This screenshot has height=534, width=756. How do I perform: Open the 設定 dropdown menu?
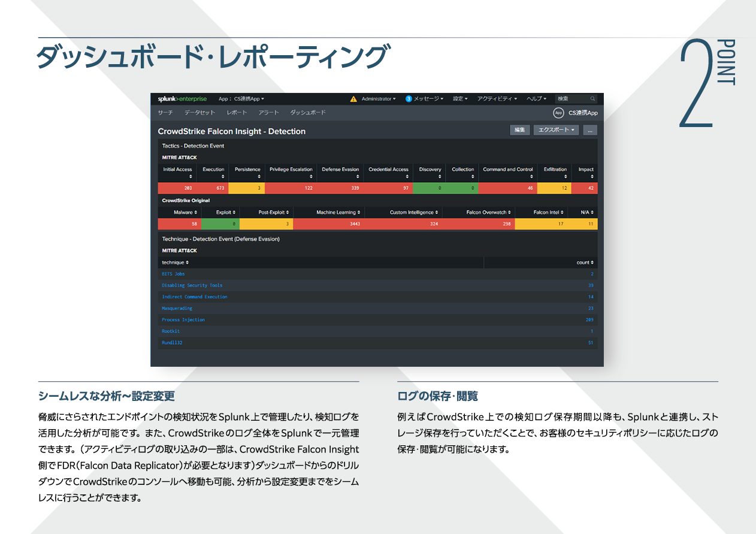460,99
